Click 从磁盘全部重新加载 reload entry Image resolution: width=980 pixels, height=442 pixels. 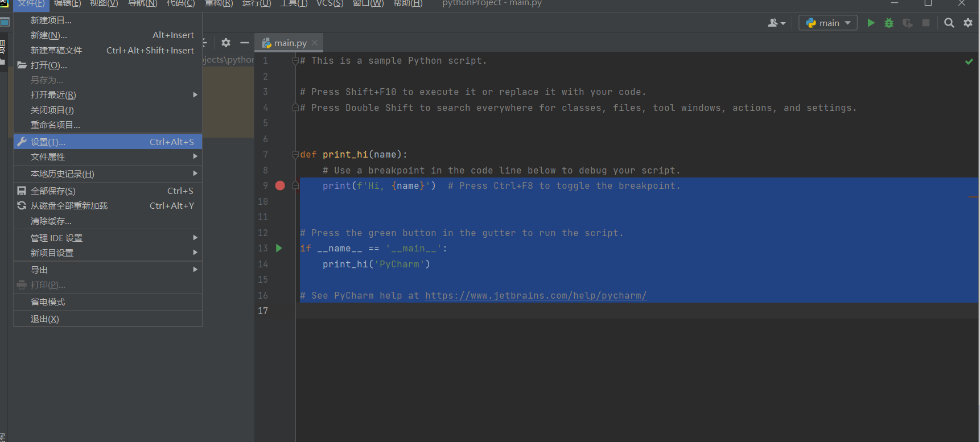[x=108, y=205]
